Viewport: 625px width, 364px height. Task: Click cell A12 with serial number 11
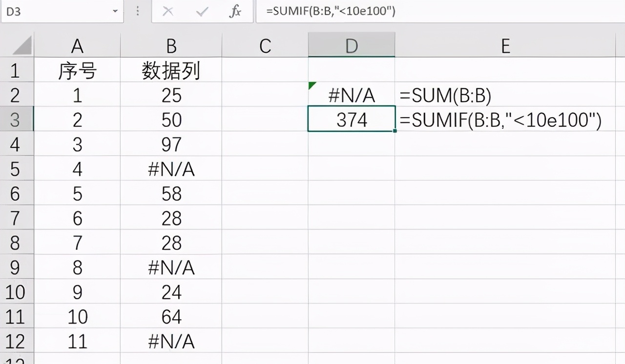(77, 341)
